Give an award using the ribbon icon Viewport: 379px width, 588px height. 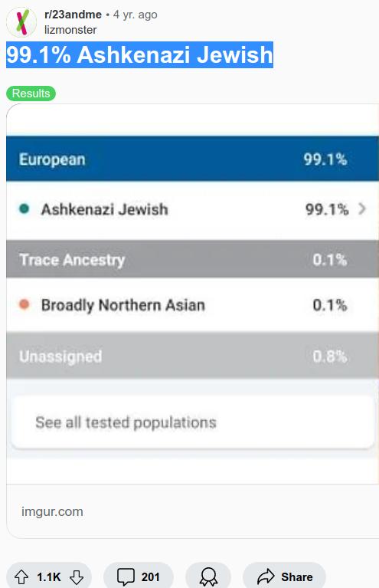click(x=208, y=577)
